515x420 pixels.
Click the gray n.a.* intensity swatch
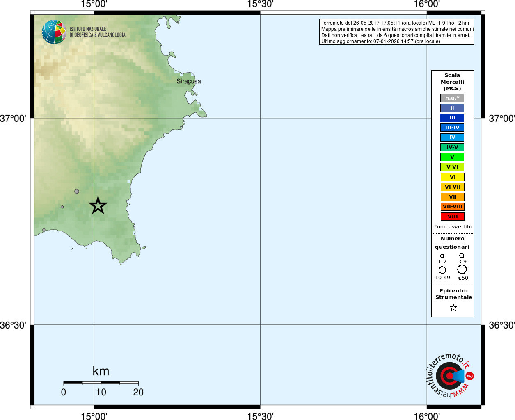pos(452,98)
